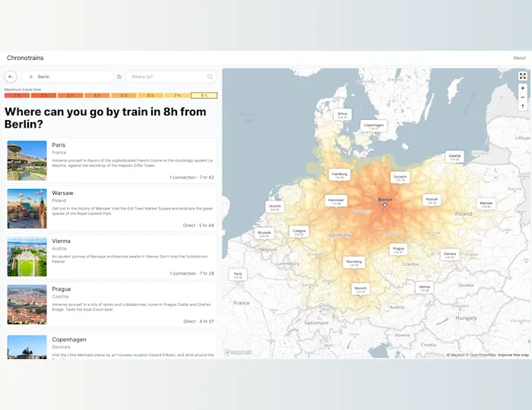Set maximum travel time to 7 h
Viewport: 532px width, 410px height.
(x=177, y=96)
